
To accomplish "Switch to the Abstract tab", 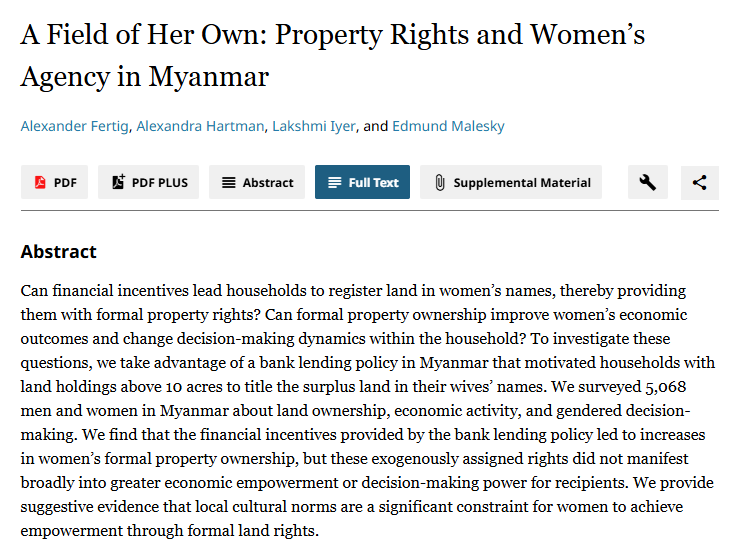I will (x=257, y=182).
